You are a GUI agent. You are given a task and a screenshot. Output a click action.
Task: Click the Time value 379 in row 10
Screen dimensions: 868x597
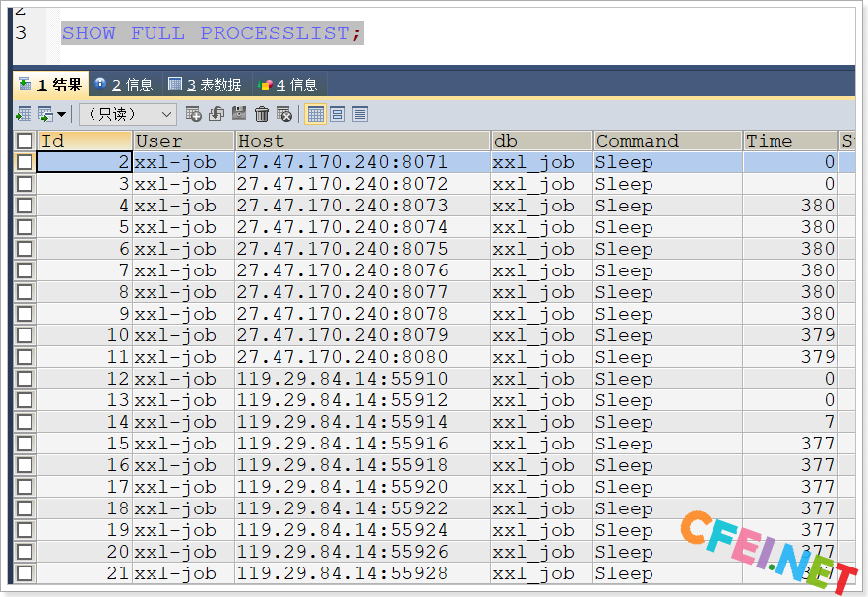(790, 335)
